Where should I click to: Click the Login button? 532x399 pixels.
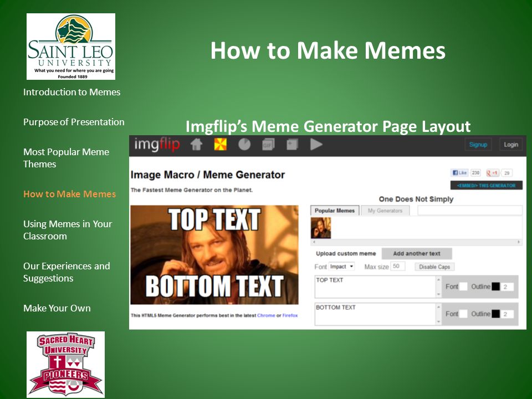pyautogui.click(x=510, y=145)
